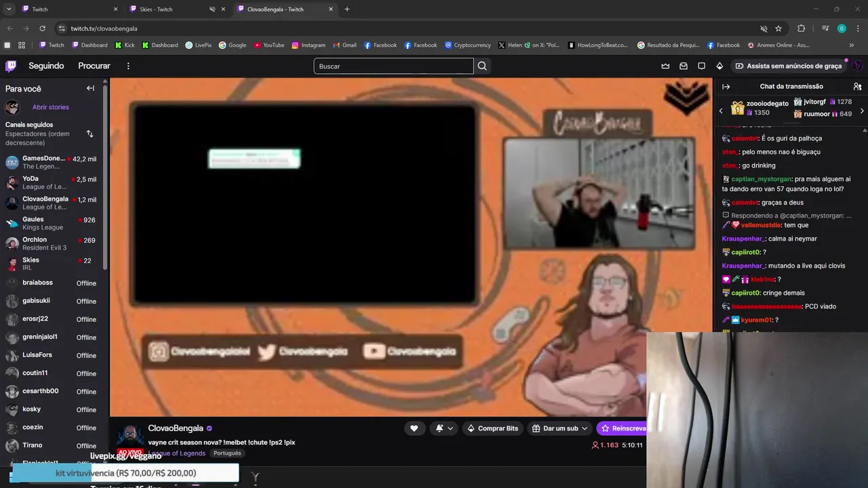This screenshot has width=868, height=488.
Task: Collapse the stream chat panel
Action: 726,86
